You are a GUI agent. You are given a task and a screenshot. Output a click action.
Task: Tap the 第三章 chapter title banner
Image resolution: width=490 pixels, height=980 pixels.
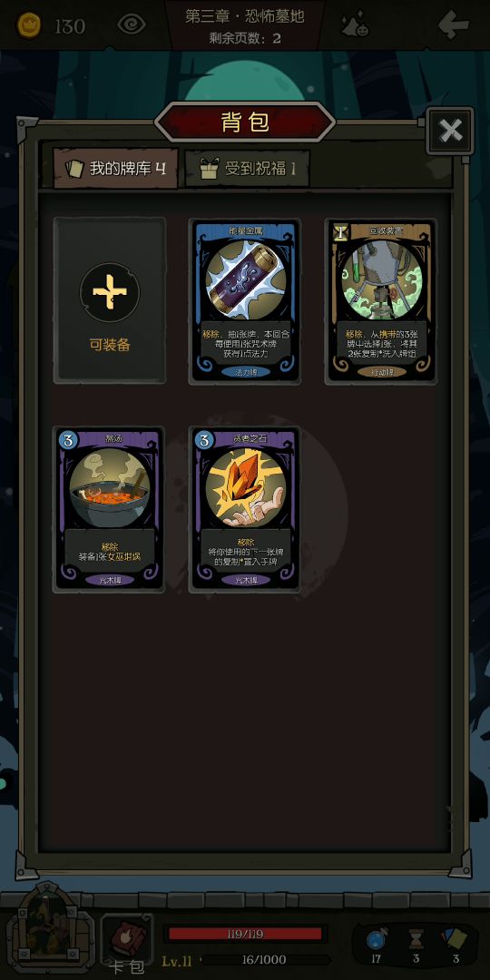[245, 25]
